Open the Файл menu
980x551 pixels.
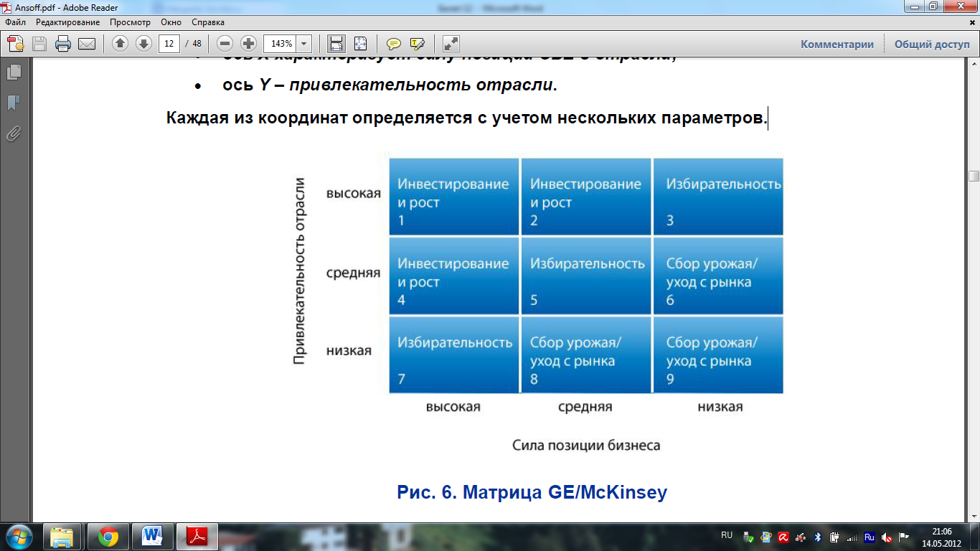tap(15, 22)
